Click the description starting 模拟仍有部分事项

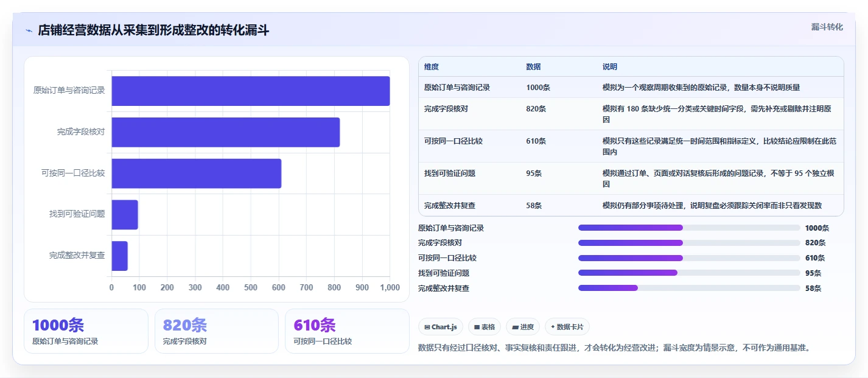pyautogui.click(x=712, y=206)
